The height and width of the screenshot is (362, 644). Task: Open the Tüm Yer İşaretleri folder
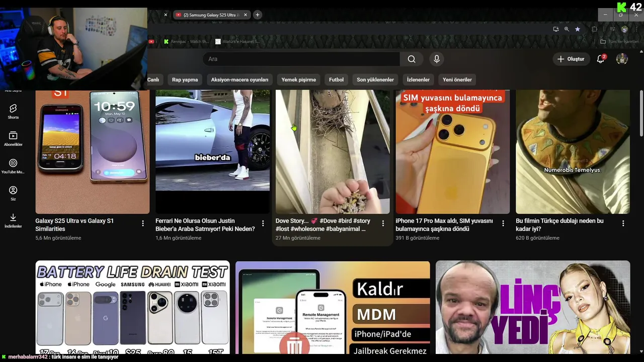[619, 41]
